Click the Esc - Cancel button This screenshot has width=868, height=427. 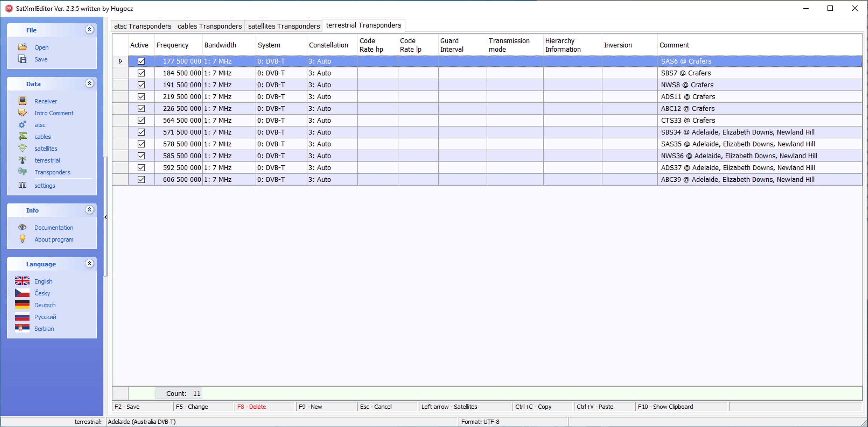388,406
